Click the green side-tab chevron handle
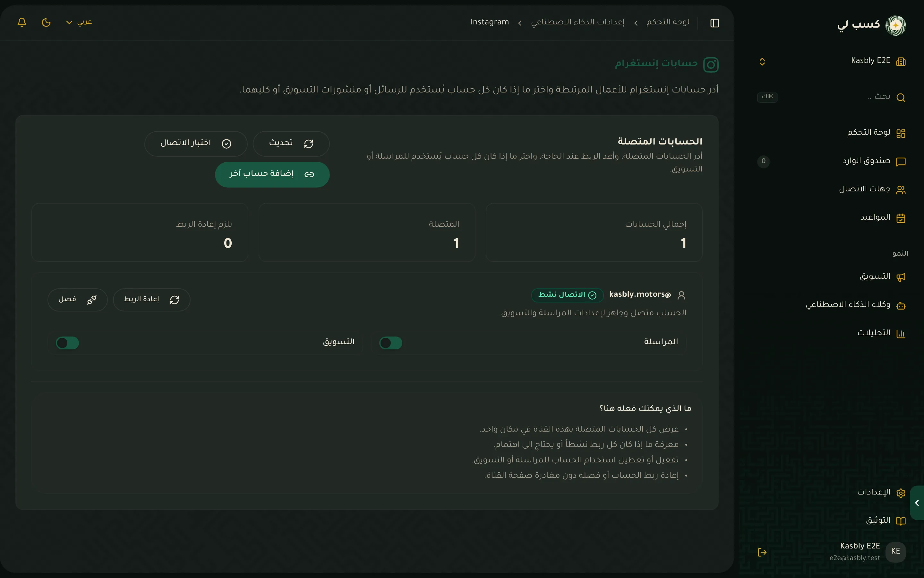The height and width of the screenshot is (578, 924). pyautogui.click(x=917, y=503)
